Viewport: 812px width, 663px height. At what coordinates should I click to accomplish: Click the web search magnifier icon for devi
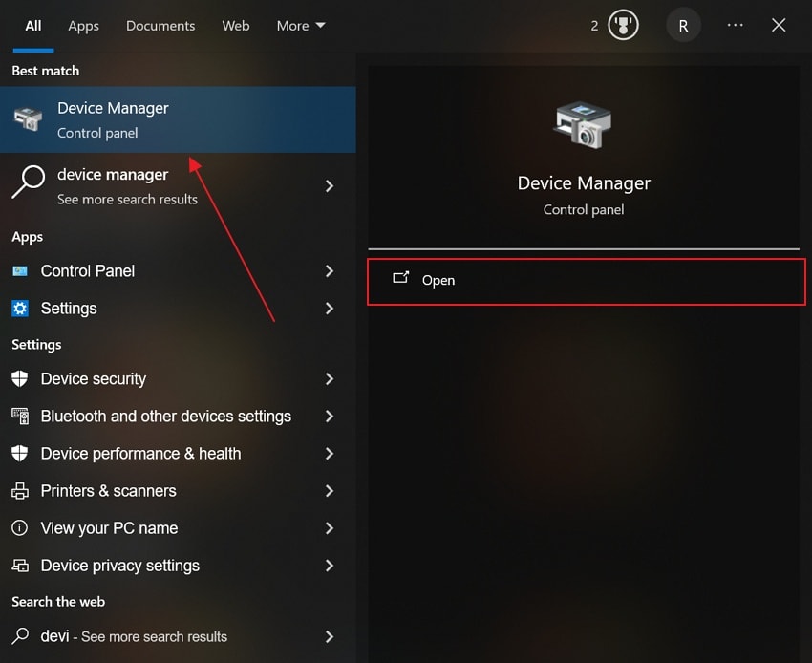pos(20,635)
